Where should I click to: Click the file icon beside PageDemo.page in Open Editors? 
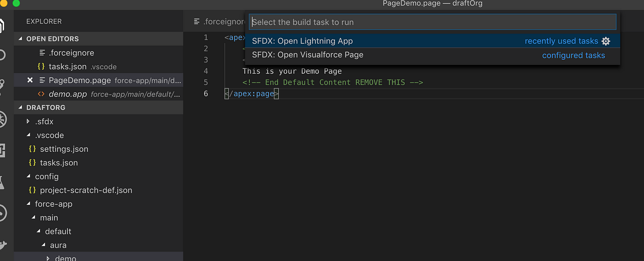coord(42,80)
